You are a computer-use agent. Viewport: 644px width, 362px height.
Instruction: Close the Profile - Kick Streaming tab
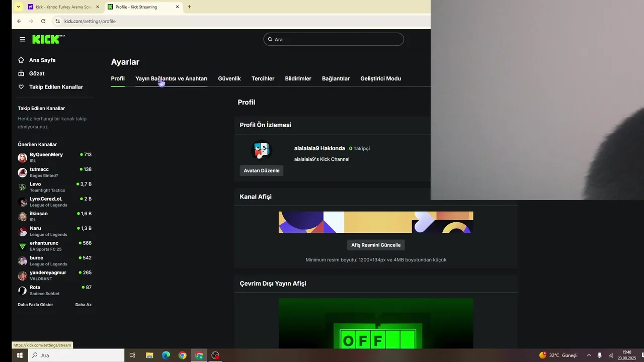[178, 7]
